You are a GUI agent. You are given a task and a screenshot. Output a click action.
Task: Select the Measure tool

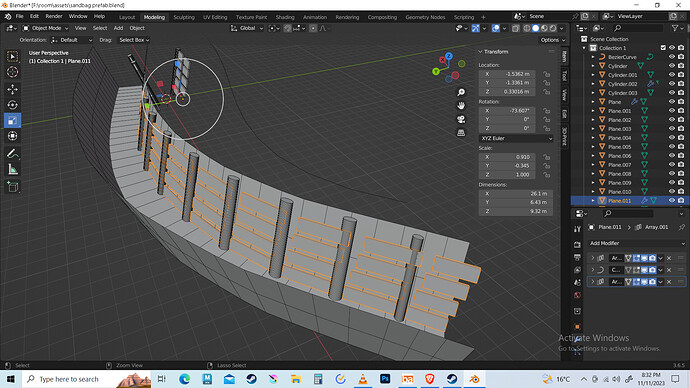[x=12, y=169]
